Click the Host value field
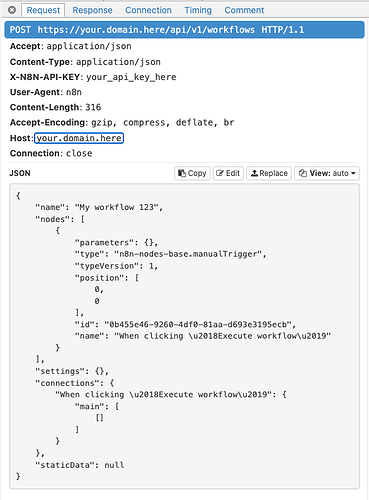 pyautogui.click(x=79, y=138)
